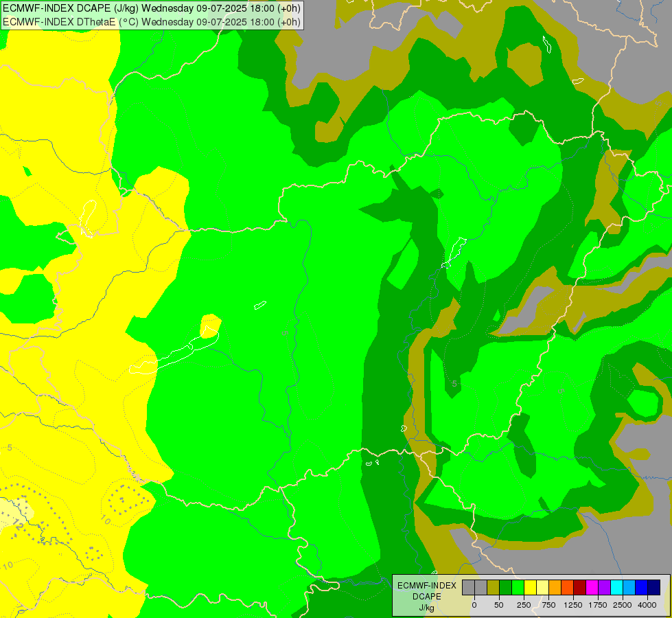Click the "1750" legend scale value
This screenshot has height=618, width=672.
(x=598, y=605)
